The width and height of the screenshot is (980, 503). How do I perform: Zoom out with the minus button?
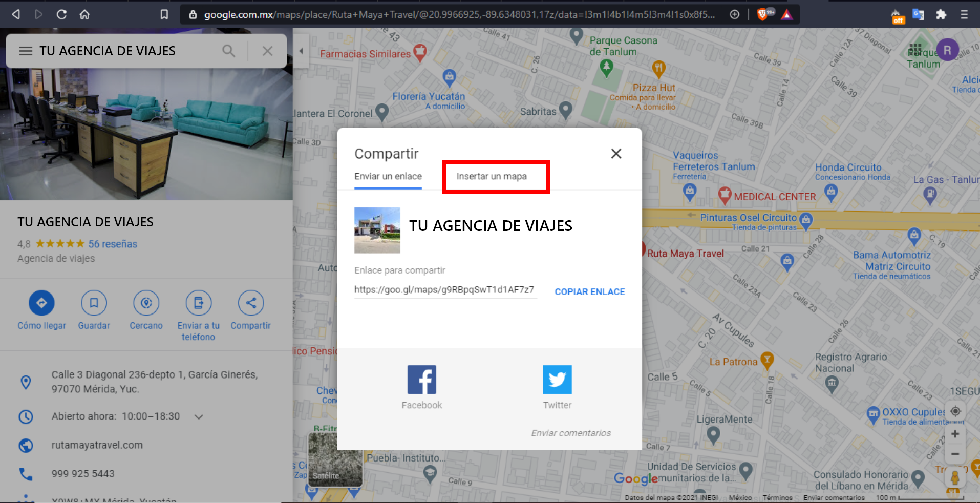(955, 454)
